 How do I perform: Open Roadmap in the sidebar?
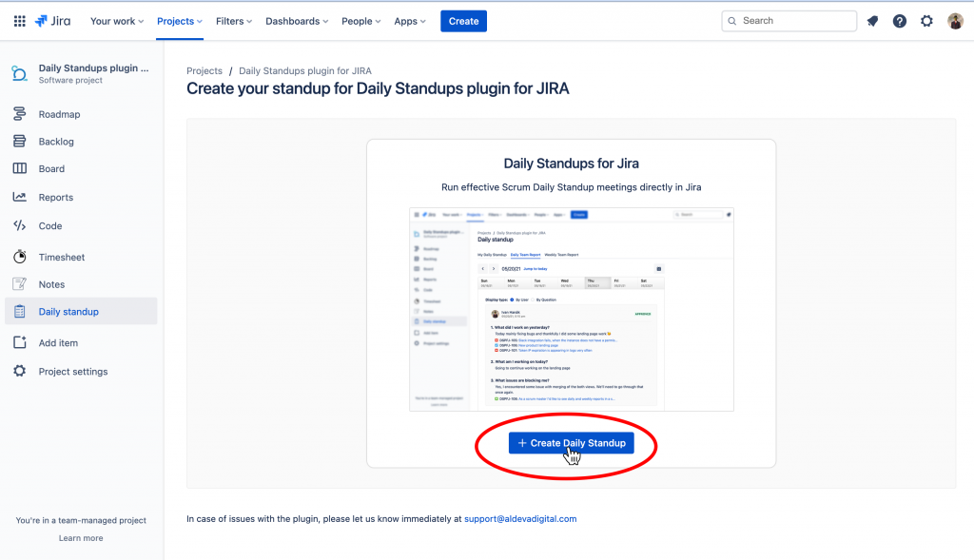[x=82, y=114]
